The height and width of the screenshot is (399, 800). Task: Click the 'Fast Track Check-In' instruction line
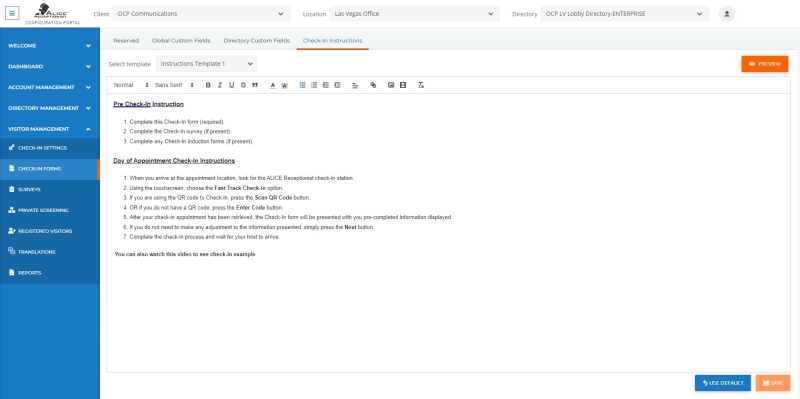(x=206, y=188)
